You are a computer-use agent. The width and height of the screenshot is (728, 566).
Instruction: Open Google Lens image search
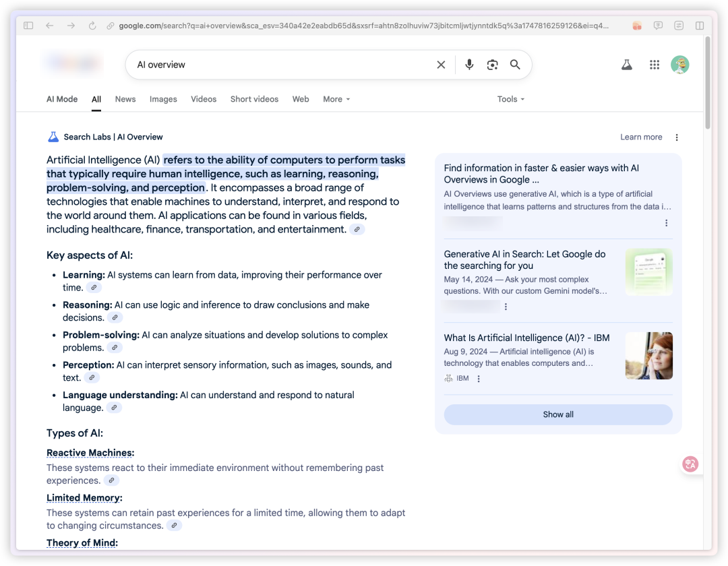pos(492,64)
